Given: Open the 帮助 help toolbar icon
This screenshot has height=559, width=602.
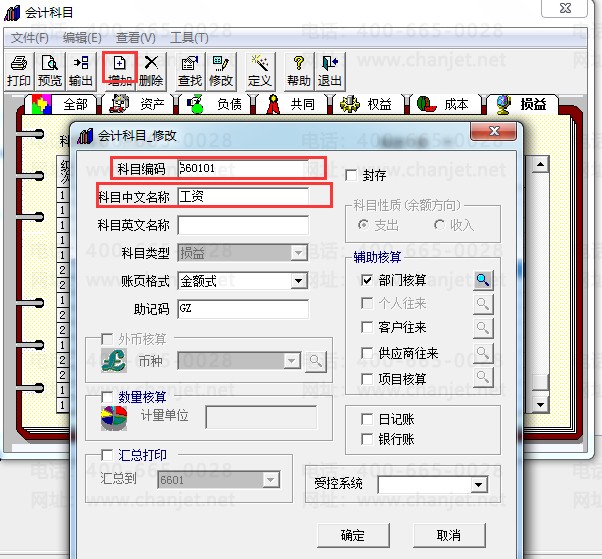Looking at the screenshot, I should coord(298,71).
